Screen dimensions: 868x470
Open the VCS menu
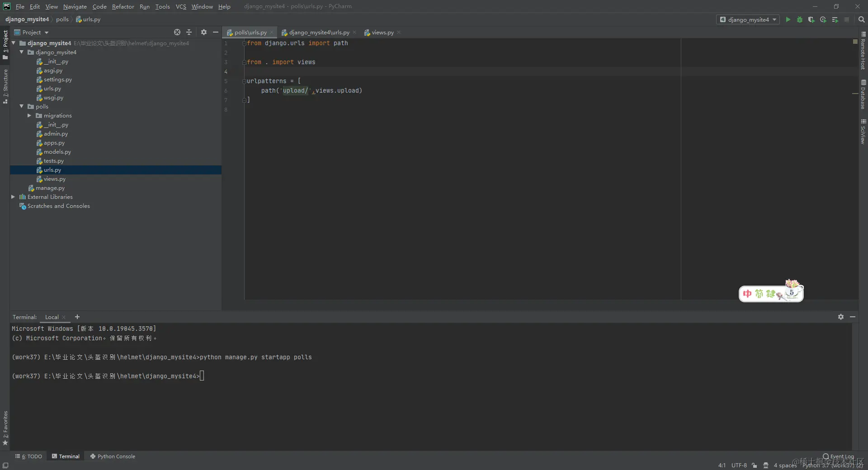coord(181,6)
